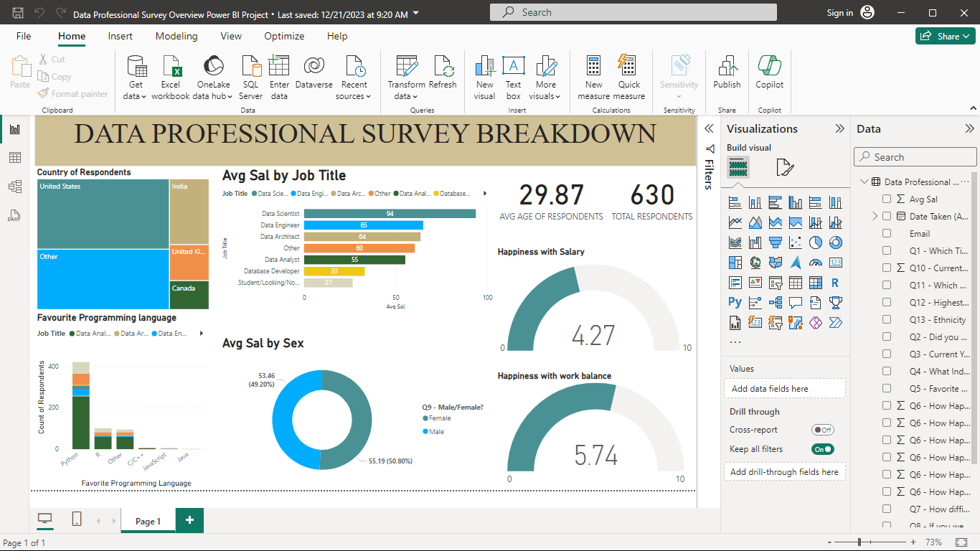Open the Get data dropdown
This screenshot has height=551, width=980.
click(x=135, y=77)
